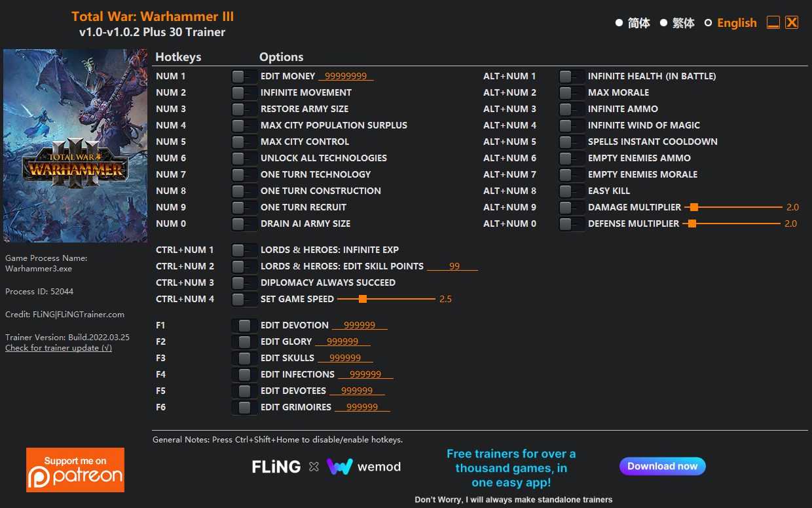The image size is (812, 508).
Task: Toggle One Turn Recruit option
Action: (244, 208)
